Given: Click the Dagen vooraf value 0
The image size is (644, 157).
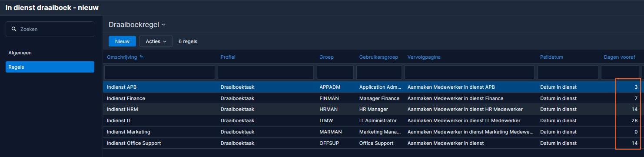Looking at the screenshot, I should click(636, 132).
